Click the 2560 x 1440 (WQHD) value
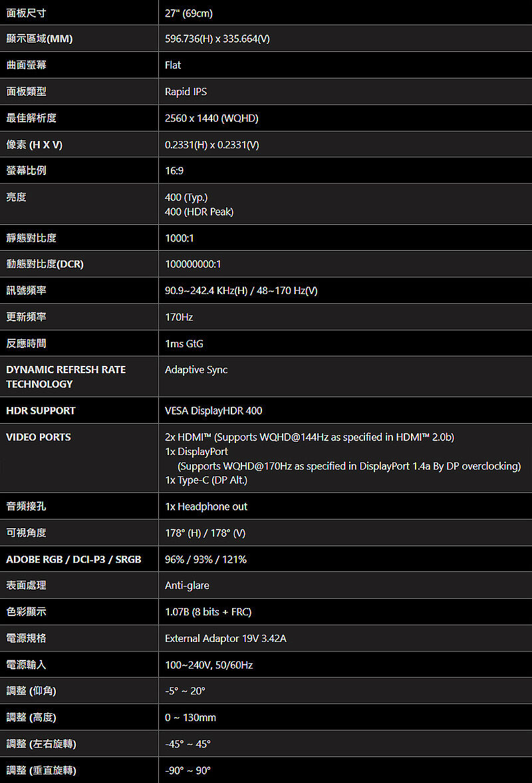 [211, 118]
